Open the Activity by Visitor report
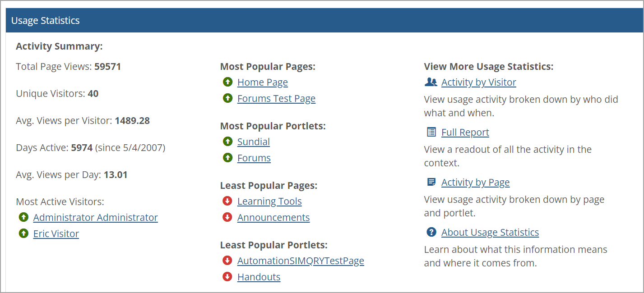This screenshot has width=644, height=293. 478,82
